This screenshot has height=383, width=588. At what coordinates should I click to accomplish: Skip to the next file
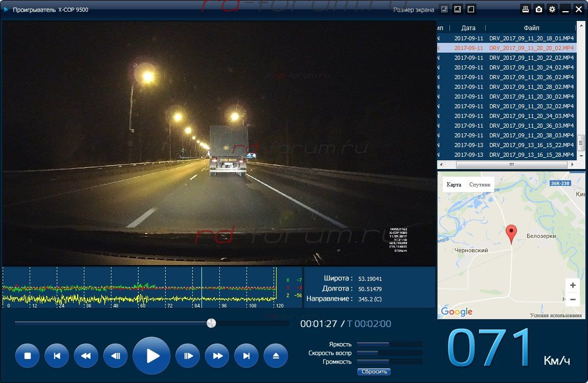(246, 356)
